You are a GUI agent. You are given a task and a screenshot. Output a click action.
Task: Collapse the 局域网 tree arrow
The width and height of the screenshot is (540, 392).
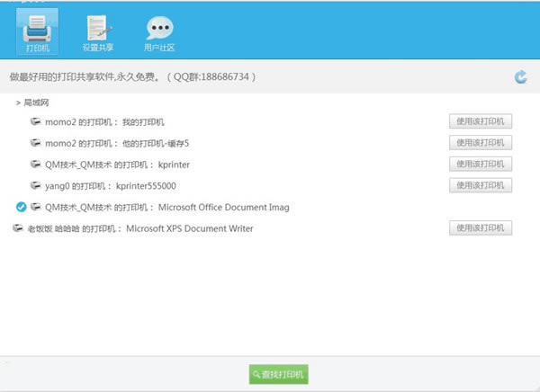tap(18, 102)
